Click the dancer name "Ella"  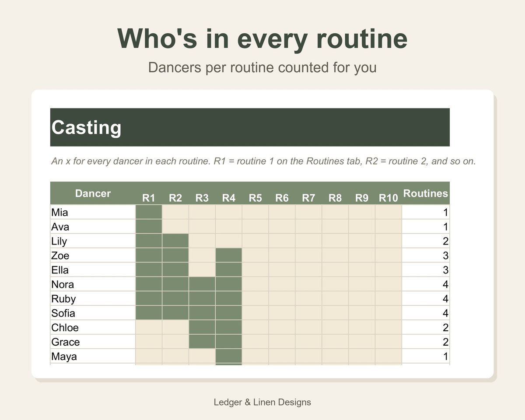60,270
